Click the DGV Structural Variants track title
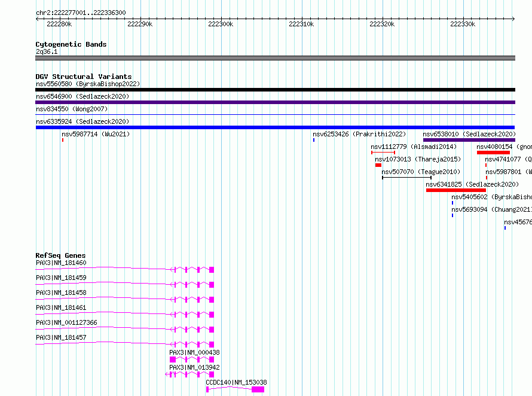 click(x=84, y=77)
